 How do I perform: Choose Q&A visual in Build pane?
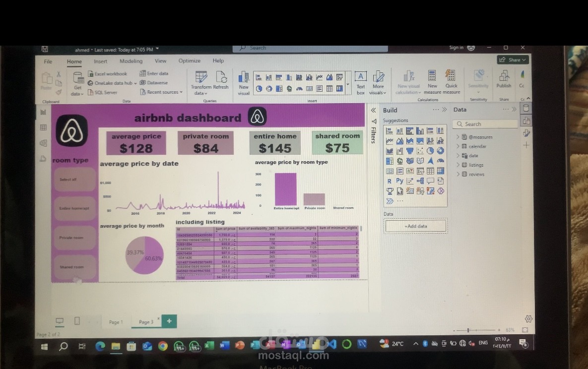click(x=430, y=181)
